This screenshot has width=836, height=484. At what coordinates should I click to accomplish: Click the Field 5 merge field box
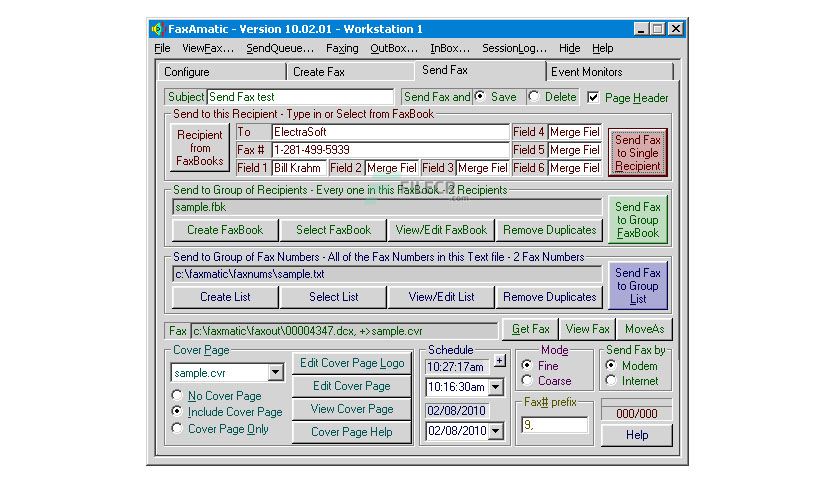[575, 150]
